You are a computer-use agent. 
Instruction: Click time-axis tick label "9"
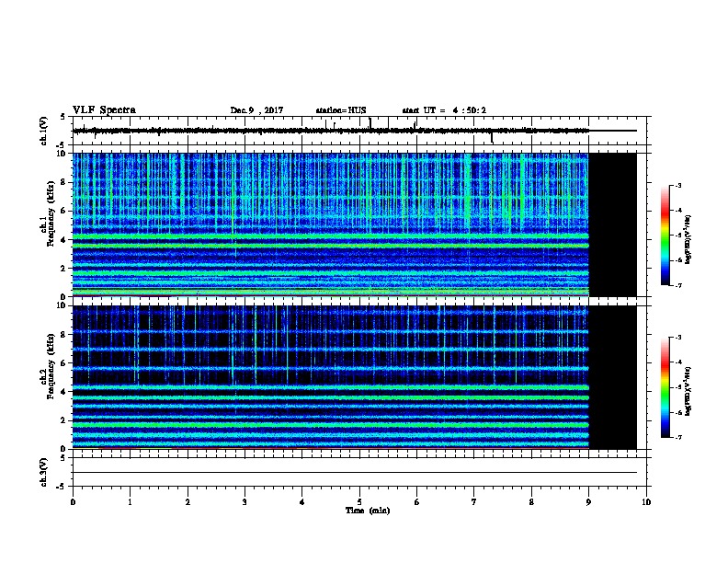588,502
